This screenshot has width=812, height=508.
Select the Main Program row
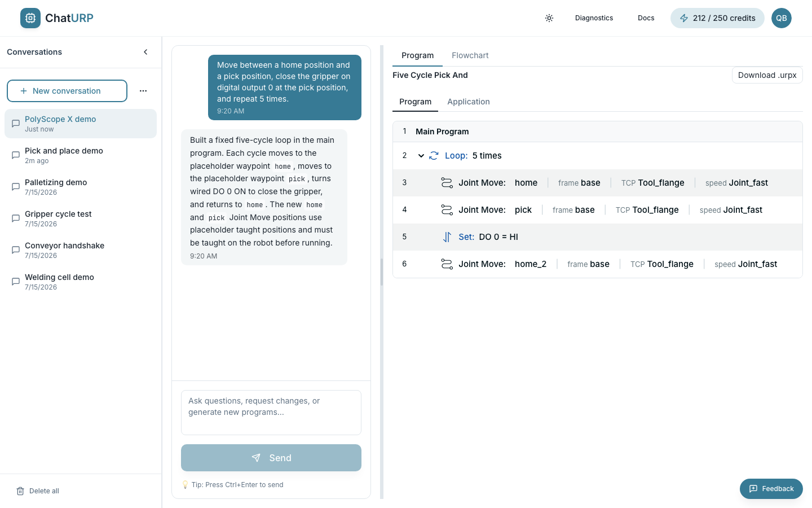(x=598, y=132)
